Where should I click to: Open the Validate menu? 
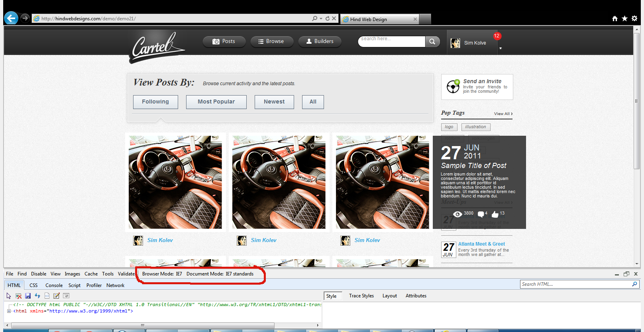pos(126,274)
